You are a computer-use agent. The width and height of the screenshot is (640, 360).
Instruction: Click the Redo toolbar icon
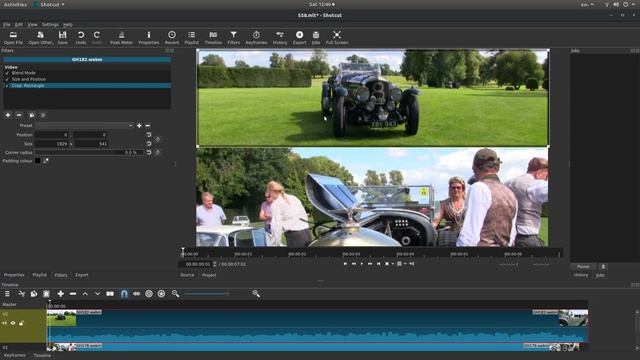tap(97, 38)
